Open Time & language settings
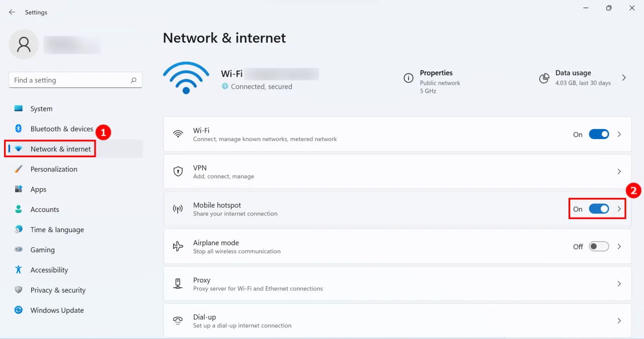 pos(19,229)
